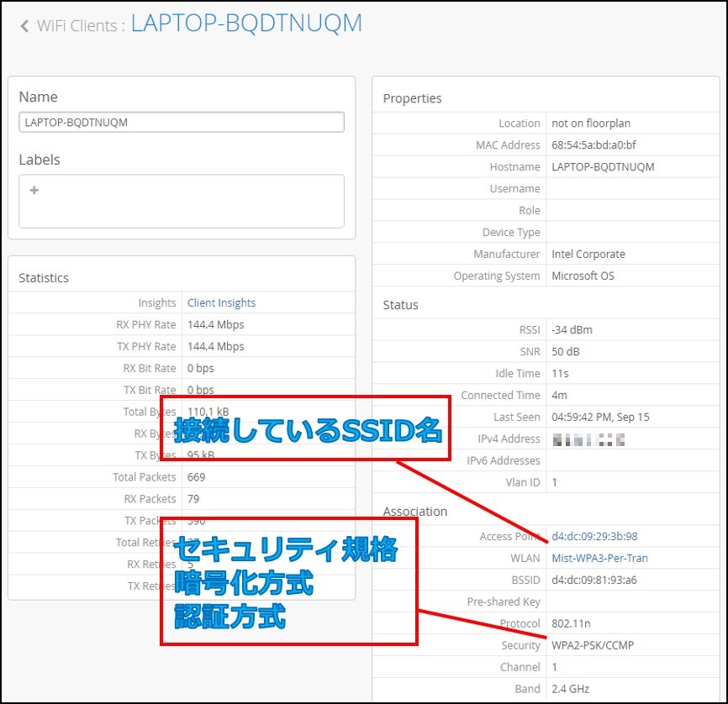Click the Device Type label
Viewport: 728px width, 704px height.
coord(511,233)
